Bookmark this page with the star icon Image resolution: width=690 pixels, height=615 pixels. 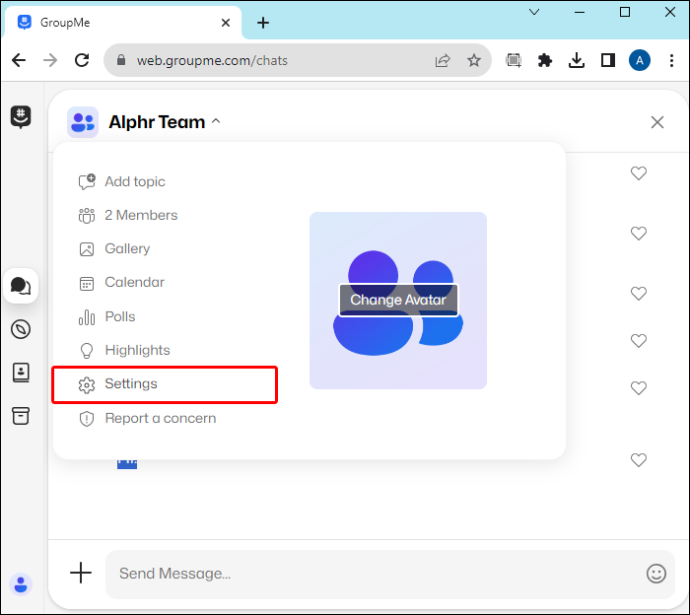point(474,60)
